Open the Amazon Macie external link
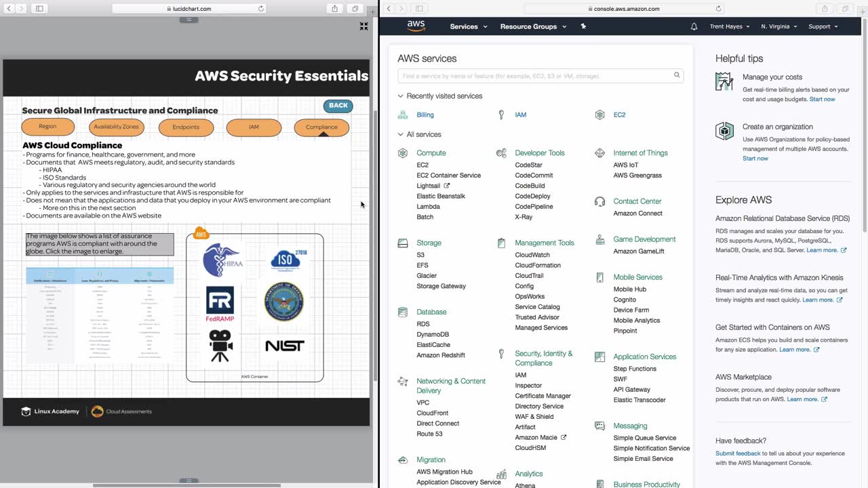Viewport: 868px width, 488px height. 540,437
